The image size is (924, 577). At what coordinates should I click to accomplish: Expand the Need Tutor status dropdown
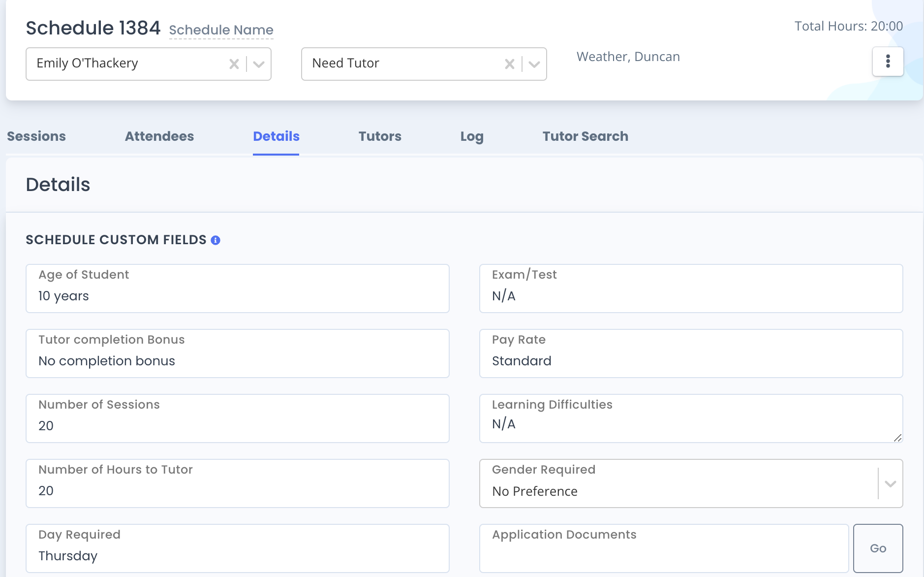click(534, 64)
